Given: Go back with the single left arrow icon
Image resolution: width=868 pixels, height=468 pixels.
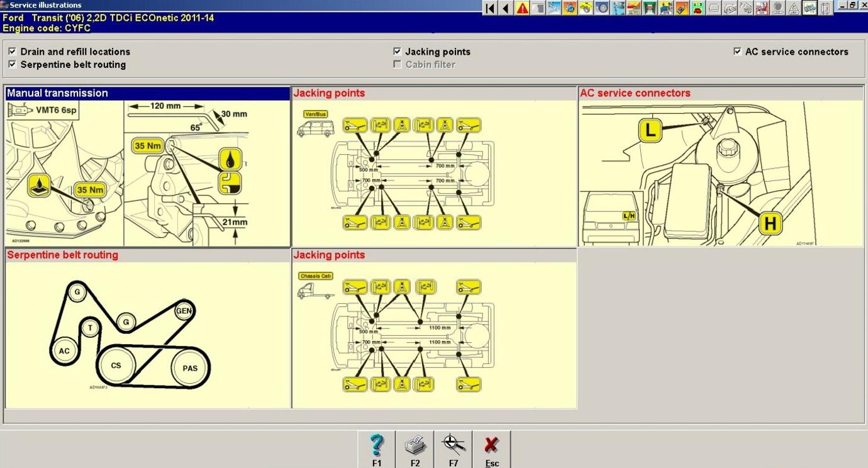Looking at the screenshot, I should [506, 8].
